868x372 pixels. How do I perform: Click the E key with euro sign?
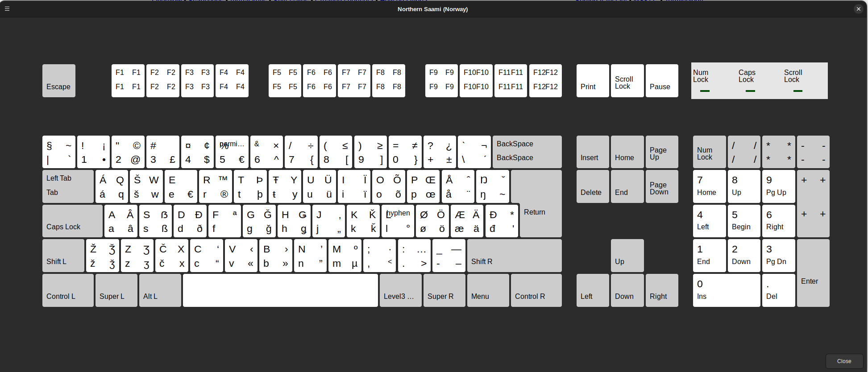[181, 186]
